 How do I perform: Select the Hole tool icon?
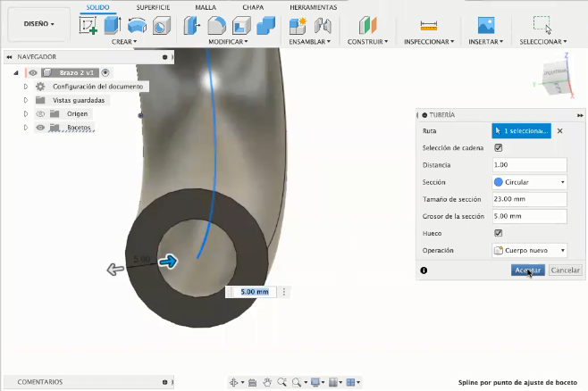coord(162,26)
